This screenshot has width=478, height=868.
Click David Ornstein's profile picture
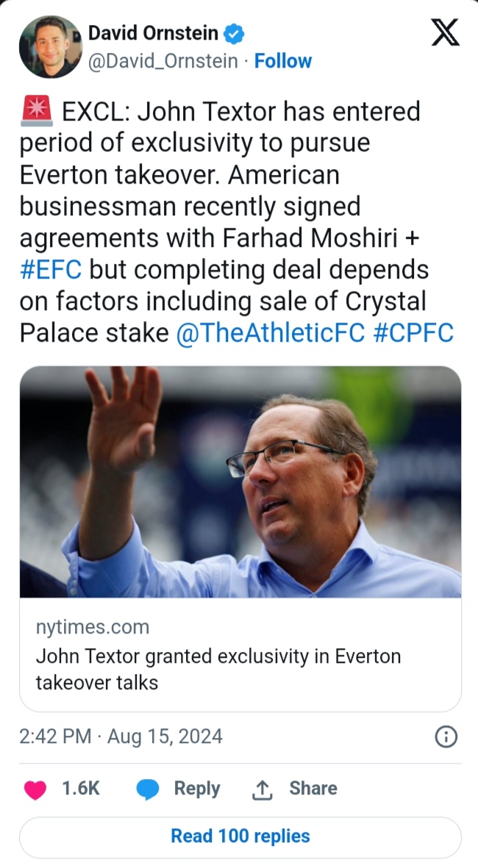click(x=51, y=47)
